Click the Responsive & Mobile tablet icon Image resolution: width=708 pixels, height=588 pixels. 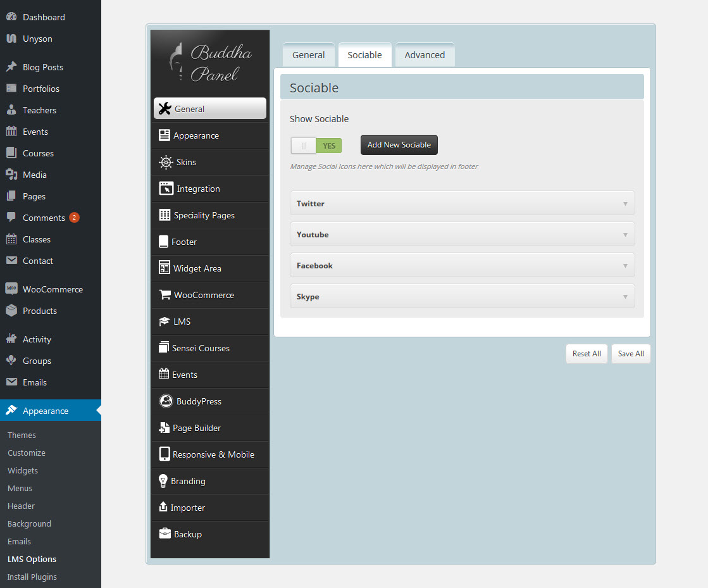coord(165,454)
